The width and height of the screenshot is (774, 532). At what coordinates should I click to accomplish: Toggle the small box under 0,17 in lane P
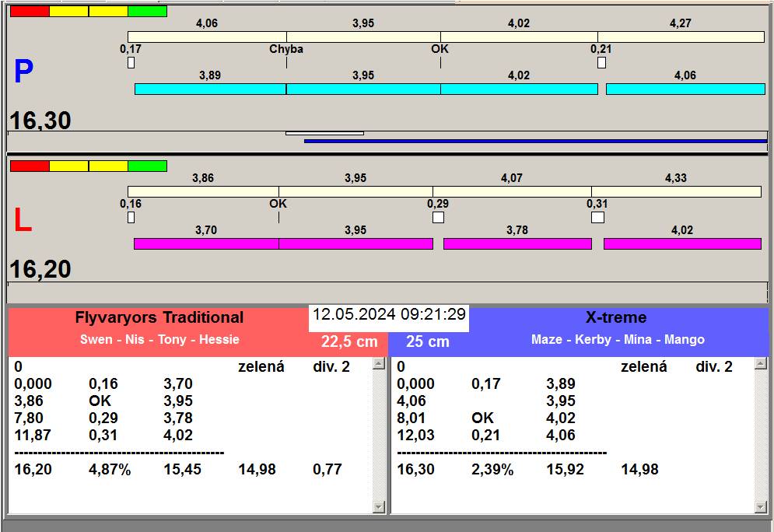pos(131,63)
